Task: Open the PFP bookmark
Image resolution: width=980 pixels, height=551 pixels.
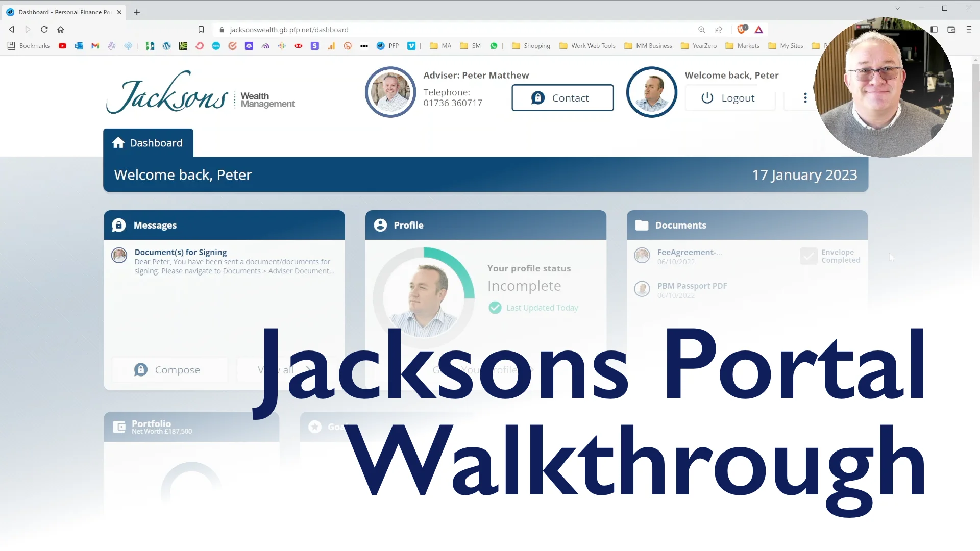Action: pos(387,46)
